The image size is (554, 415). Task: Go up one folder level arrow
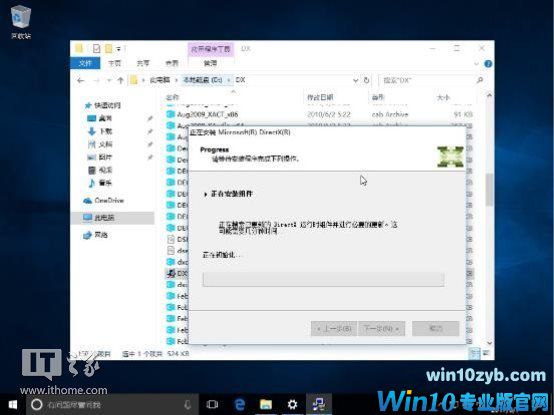point(120,81)
